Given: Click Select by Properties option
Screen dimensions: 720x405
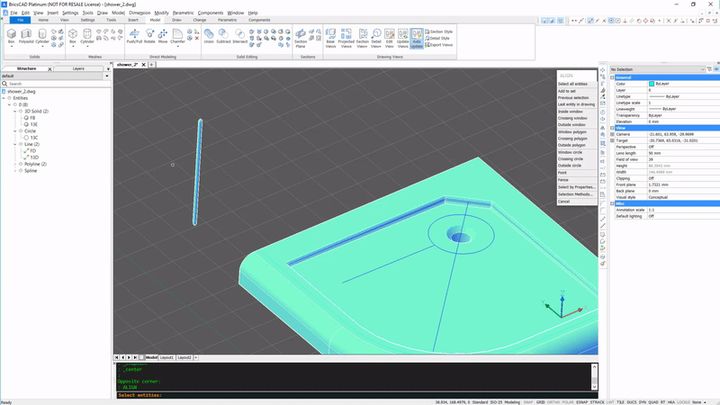Looking at the screenshot, I should (576, 187).
